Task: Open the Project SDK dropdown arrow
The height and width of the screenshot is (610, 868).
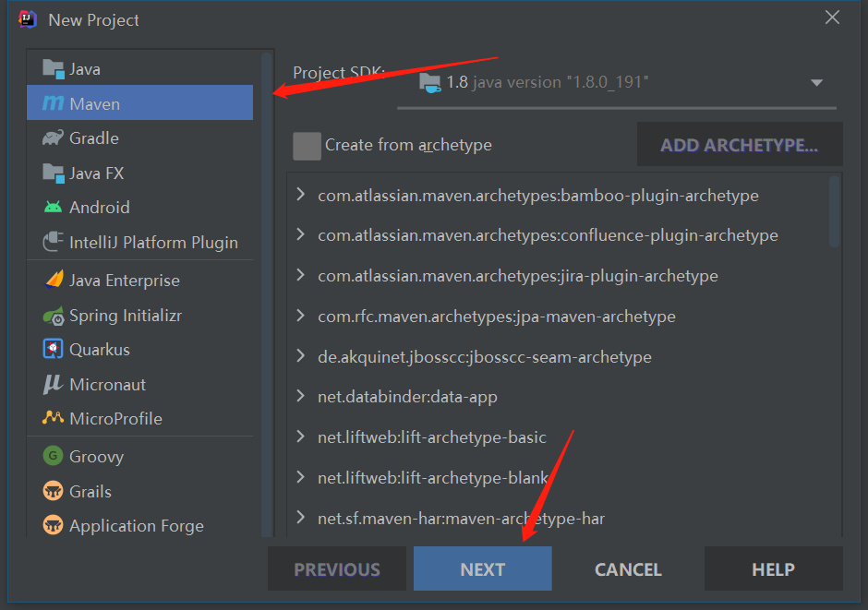Action: [816, 82]
